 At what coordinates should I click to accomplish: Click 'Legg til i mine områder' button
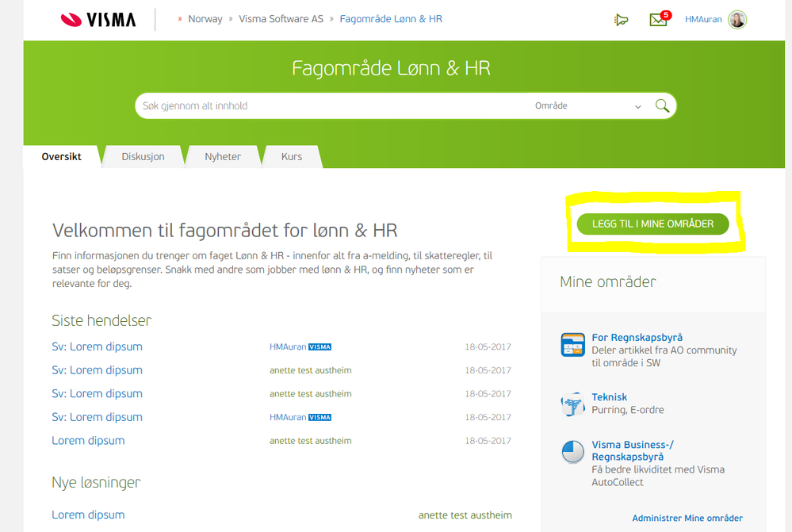coord(652,224)
